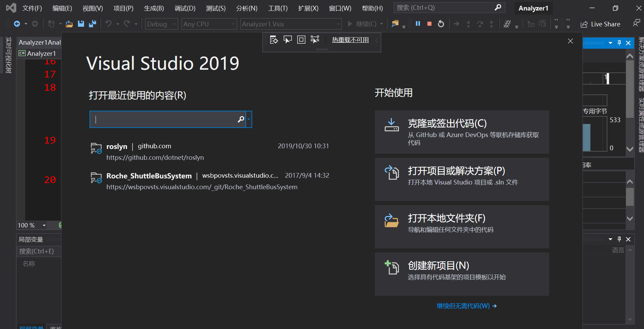The height and width of the screenshot is (329, 644).
Task: Toggle the select element tool
Action: click(287, 40)
